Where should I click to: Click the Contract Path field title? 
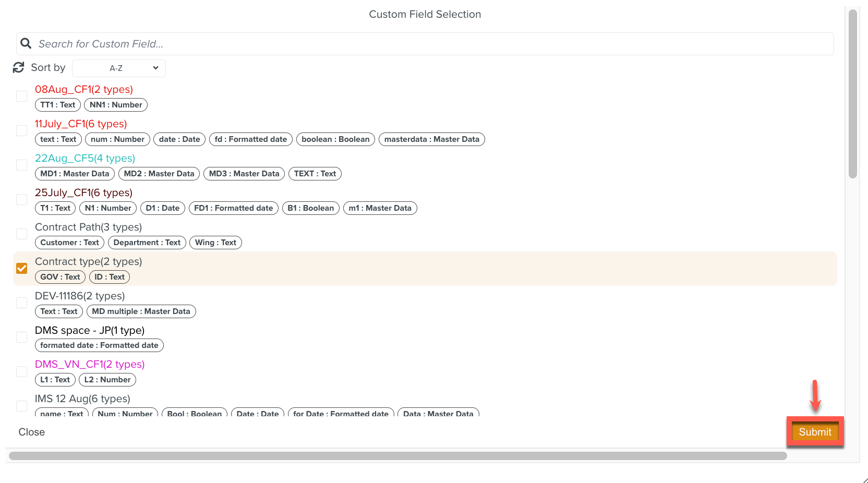click(x=88, y=227)
